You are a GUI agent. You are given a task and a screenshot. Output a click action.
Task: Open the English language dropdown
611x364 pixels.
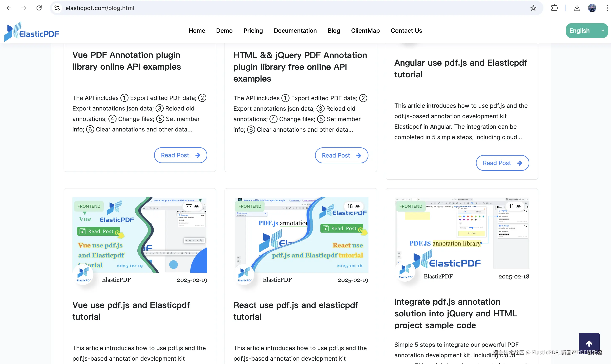coord(586,30)
